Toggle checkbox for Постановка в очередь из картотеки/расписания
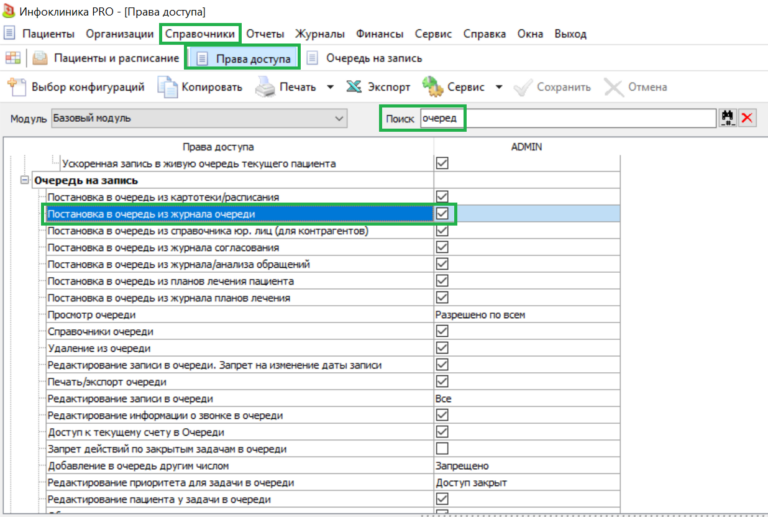Viewport: 768px width, 517px height. tap(442, 196)
